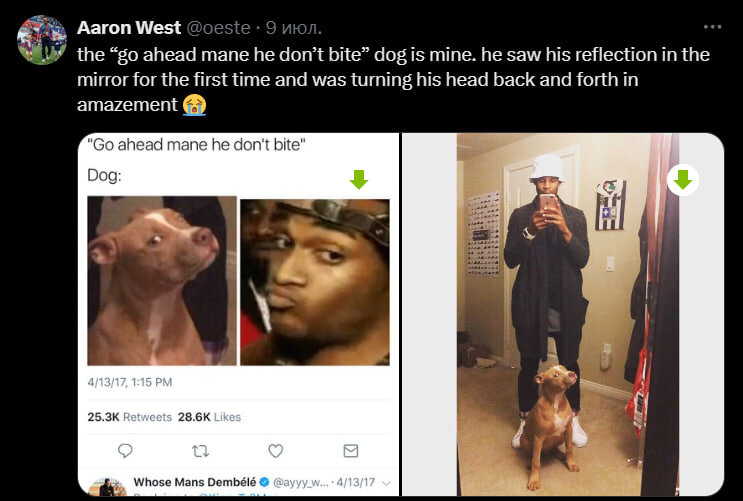The image size is (743, 501).
Task: Click the green download arrow on mirror photo
Action: point(682,180)
